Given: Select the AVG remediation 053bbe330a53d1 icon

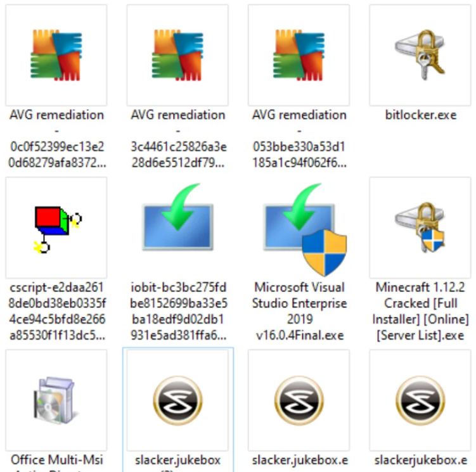Looking at the screenshot, I should (x=299, y=55).
